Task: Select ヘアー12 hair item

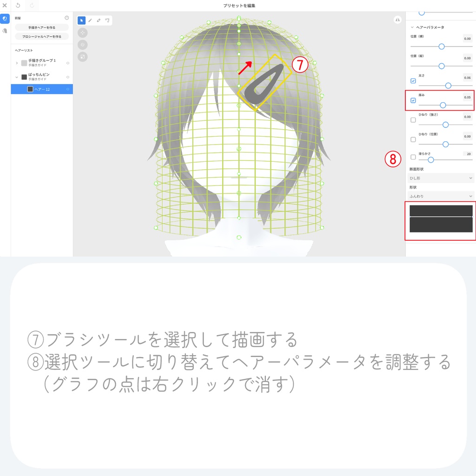Action: [x=42, y=89]
